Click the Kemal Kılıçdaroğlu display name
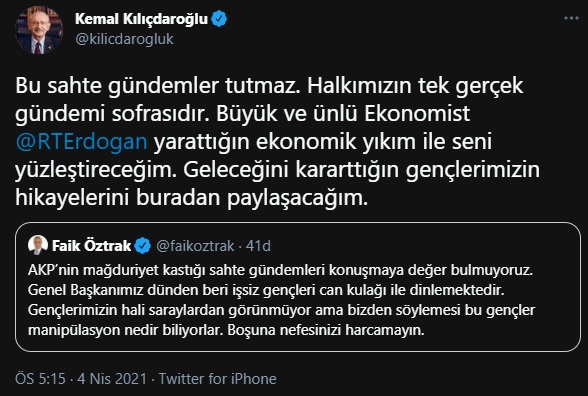The width and height of the screenshot is (588, 396). coord(141,19)
